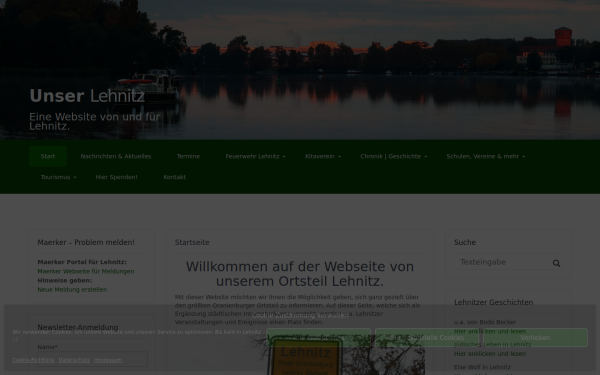Screen dimensions: 600x375
Task: Expand the Kitaverein submenu arrow
Action: (x=339, y=157)
